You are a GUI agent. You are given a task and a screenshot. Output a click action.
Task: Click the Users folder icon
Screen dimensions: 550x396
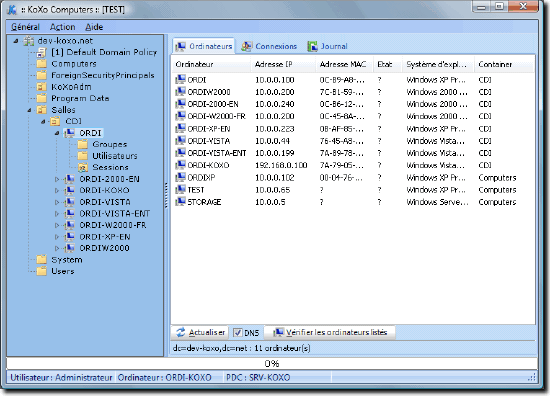pos(42,271)
